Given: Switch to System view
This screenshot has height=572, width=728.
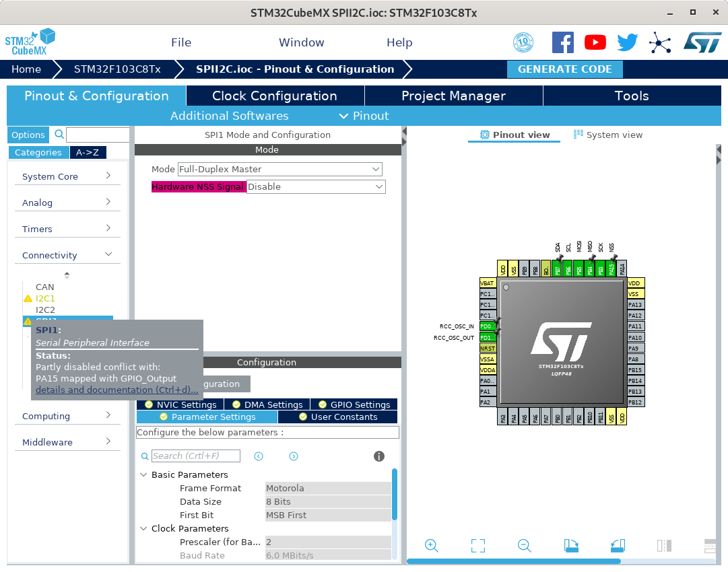Looking at the screenshot, I should [x=608, y=135].
